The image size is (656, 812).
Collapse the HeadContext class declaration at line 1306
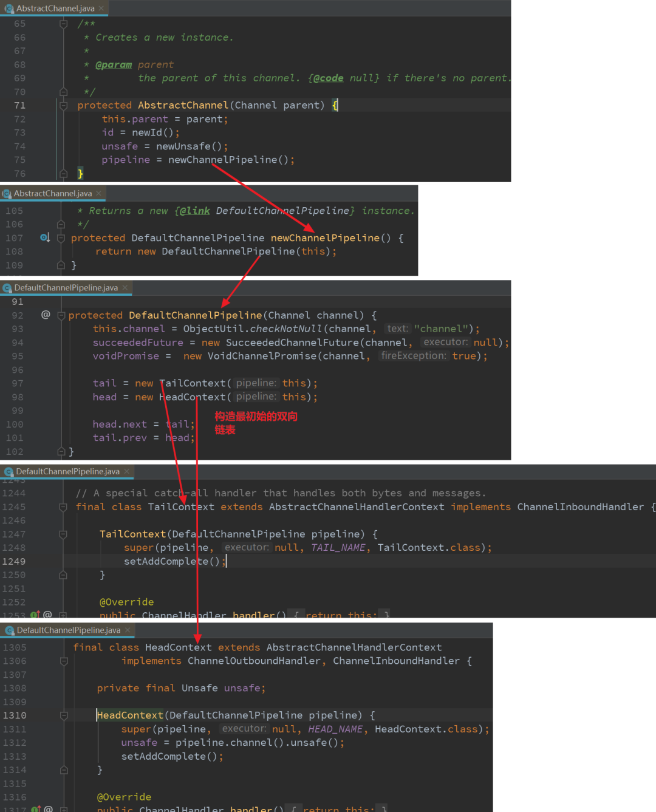click(x=64, y=661)
